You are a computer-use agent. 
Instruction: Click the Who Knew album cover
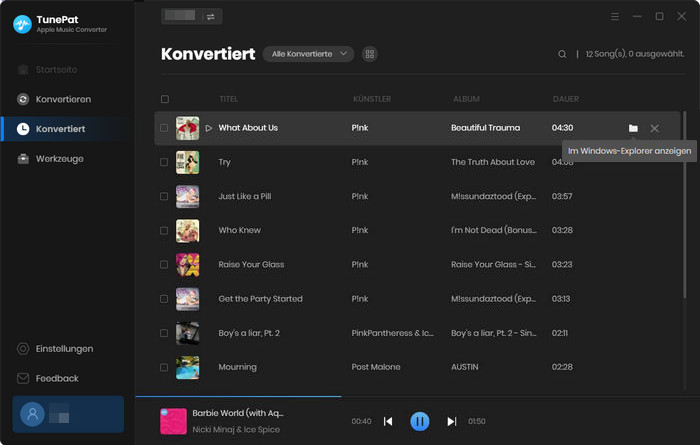(188, 231)
